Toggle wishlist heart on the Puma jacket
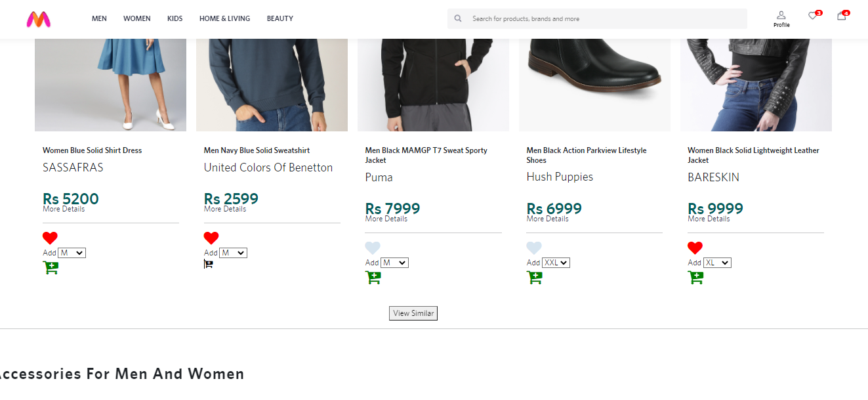The height and width of the screenshot is (400, 868). pos(373,248)
